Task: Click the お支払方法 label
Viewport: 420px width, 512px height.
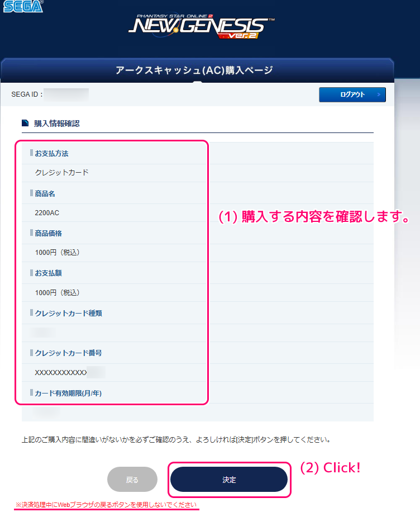Action: [51, 154]
